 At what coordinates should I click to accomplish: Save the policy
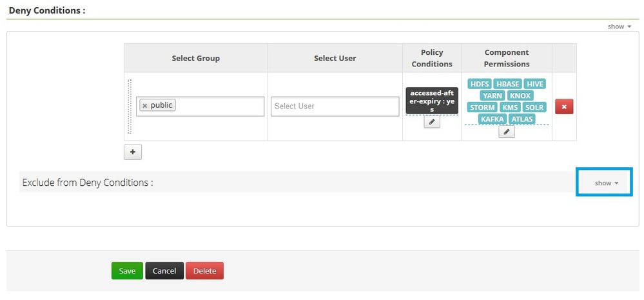click(x=127, y=271)
